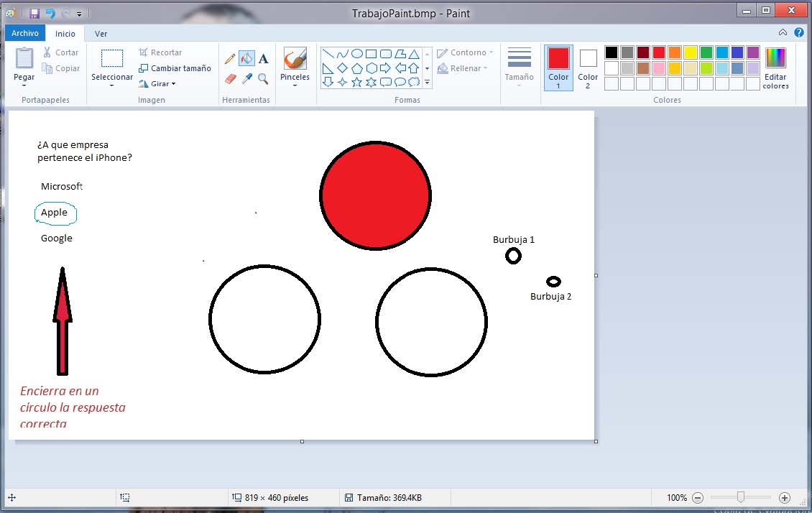Click the Undo arrow in the quick access toolbar

tap(50, 13)
